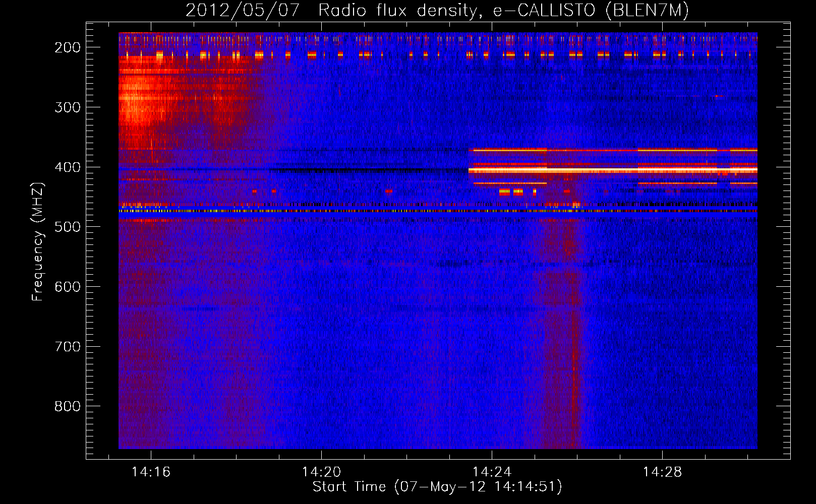Select the 14:28 time tick label
The width and height of the screenshot is (816, 504).
point(662,472)
